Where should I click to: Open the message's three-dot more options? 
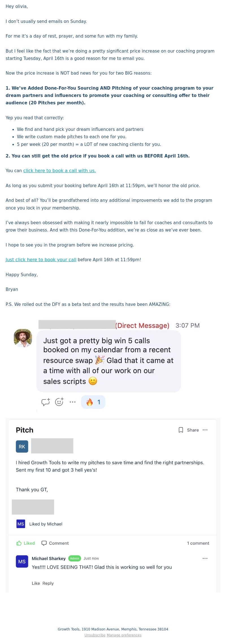[73, 402]
